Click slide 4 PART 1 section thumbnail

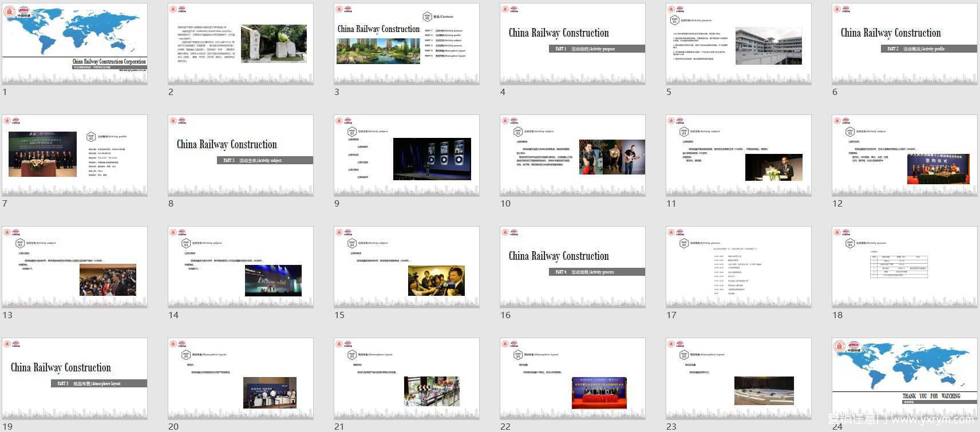[572, 44]
